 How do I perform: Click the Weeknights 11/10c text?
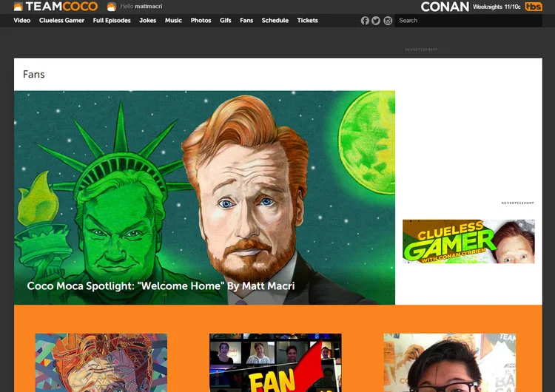[497, 7]
